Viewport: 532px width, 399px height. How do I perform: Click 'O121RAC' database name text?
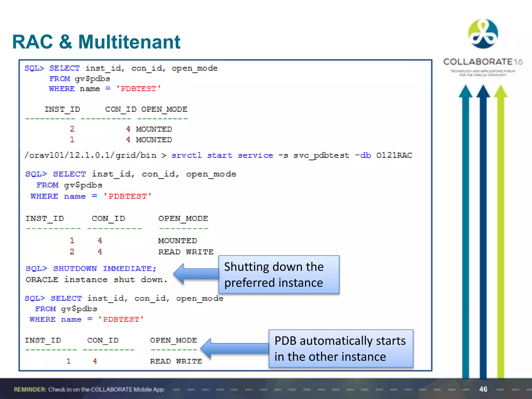394,155
